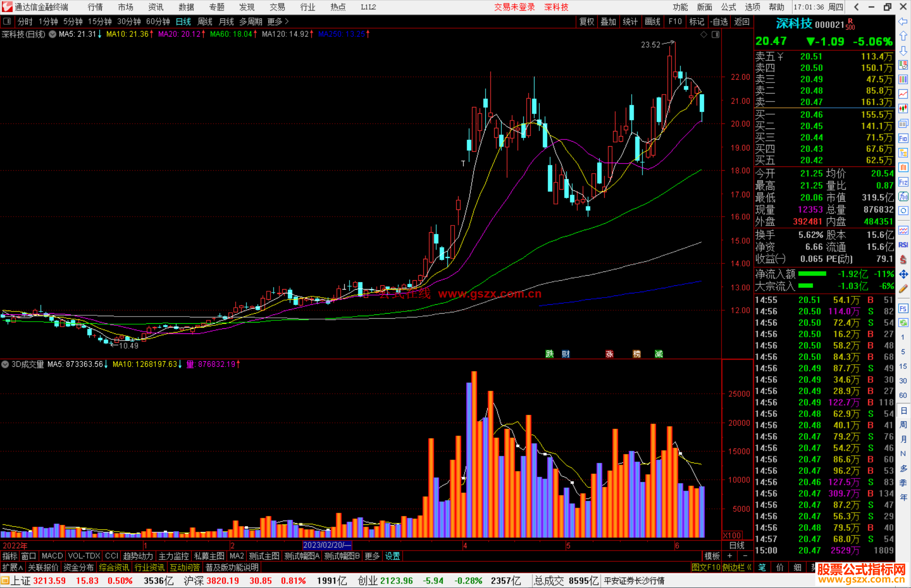Click the f(x) formula sidebar icon
This screenshot has height=588, width=911.
tap(903, 196)
